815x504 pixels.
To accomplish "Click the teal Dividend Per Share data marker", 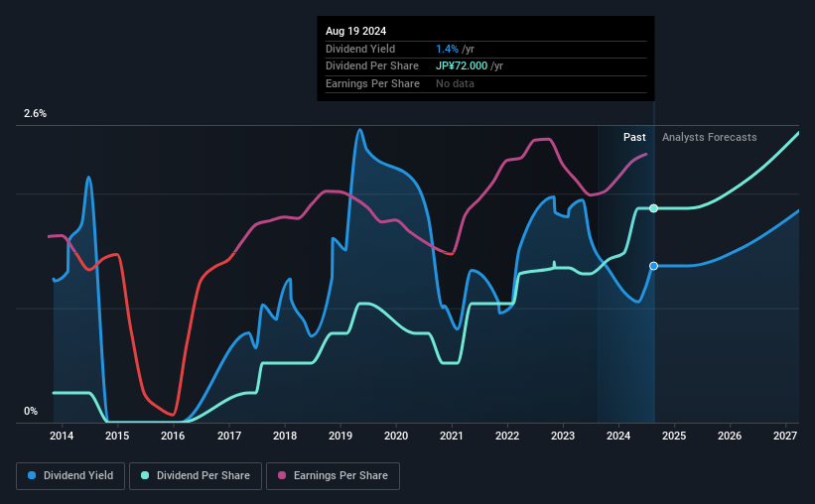I will [654, 208].
